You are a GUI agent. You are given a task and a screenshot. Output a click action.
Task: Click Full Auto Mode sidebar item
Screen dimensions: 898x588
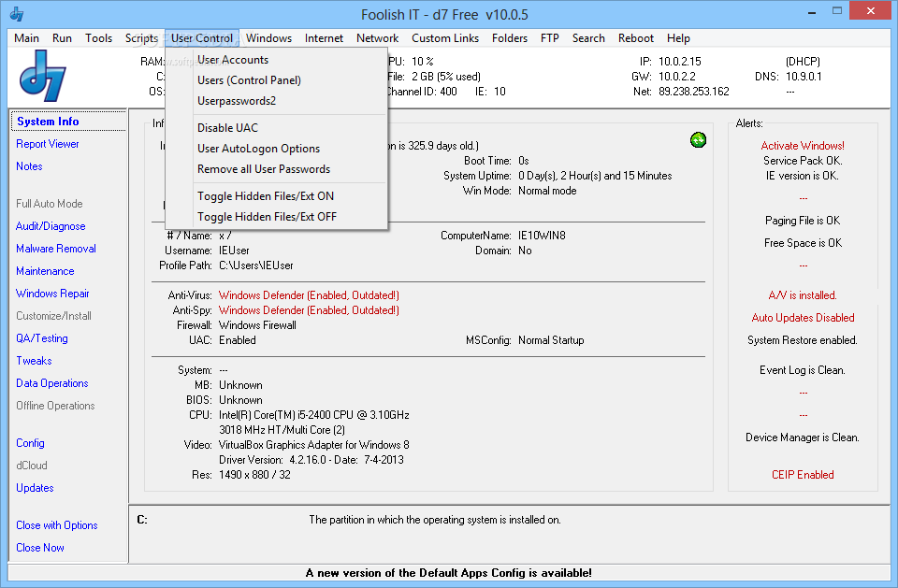50,203
